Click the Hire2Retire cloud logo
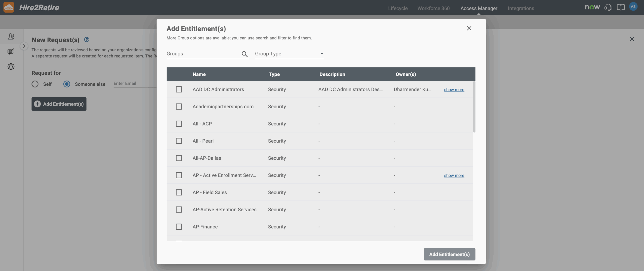644x271 pixels. pyautogui.click(x=9, y=7)
